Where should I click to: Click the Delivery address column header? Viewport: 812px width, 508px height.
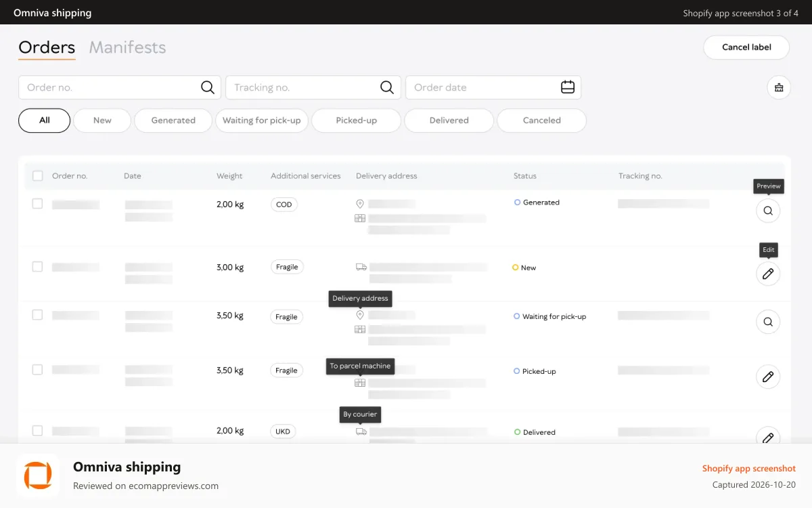click(x=386, y=176)
